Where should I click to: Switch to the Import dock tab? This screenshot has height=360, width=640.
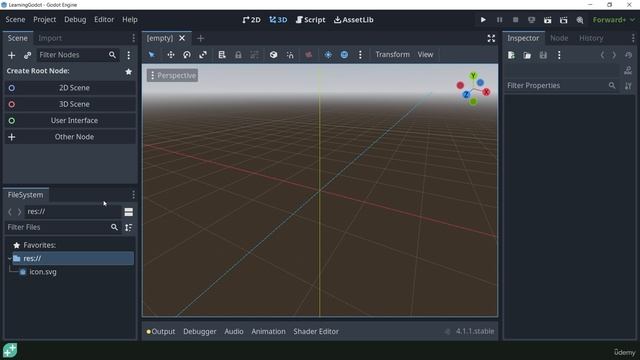[50, 38]
